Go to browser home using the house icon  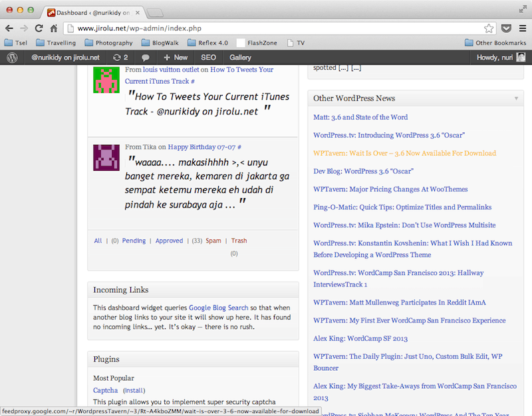tap(54, 29)
